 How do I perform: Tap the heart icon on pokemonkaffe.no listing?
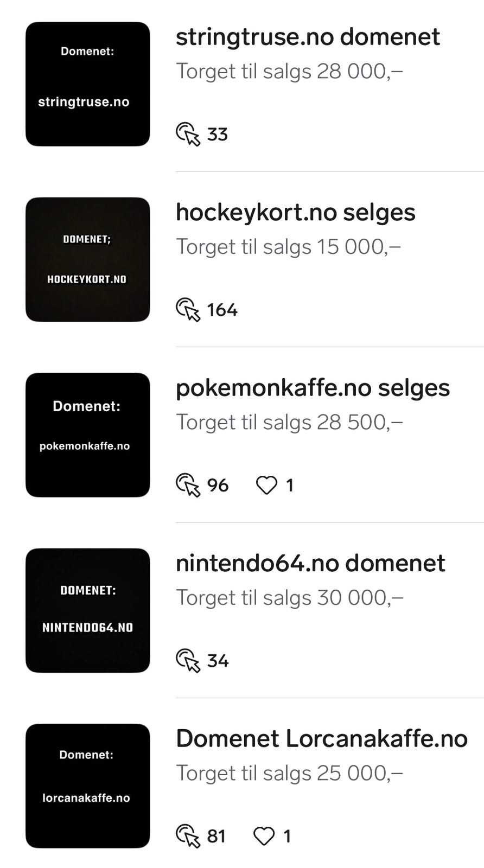click(x=266, y=485)
